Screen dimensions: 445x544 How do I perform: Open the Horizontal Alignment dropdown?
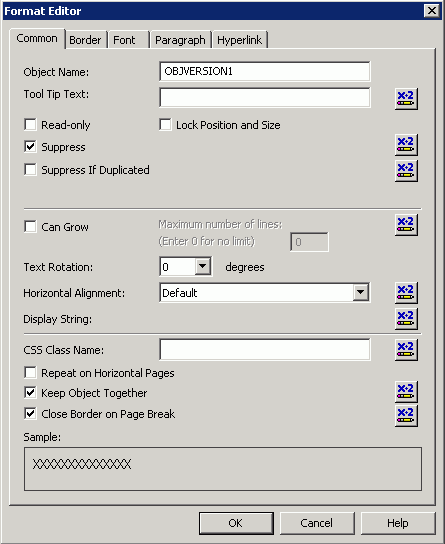click(361, 292)
